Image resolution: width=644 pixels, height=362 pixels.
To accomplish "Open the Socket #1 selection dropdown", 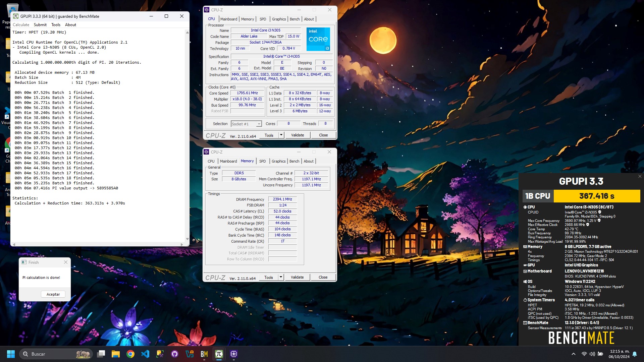I will (246, 124).
